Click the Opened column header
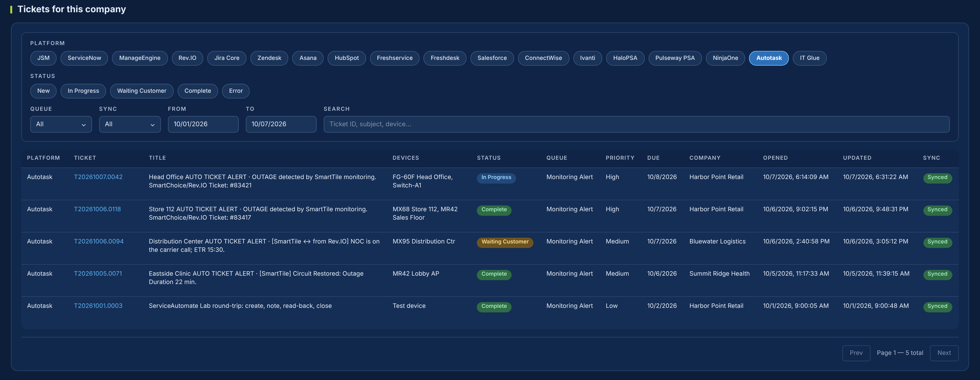 click(775, 158)
